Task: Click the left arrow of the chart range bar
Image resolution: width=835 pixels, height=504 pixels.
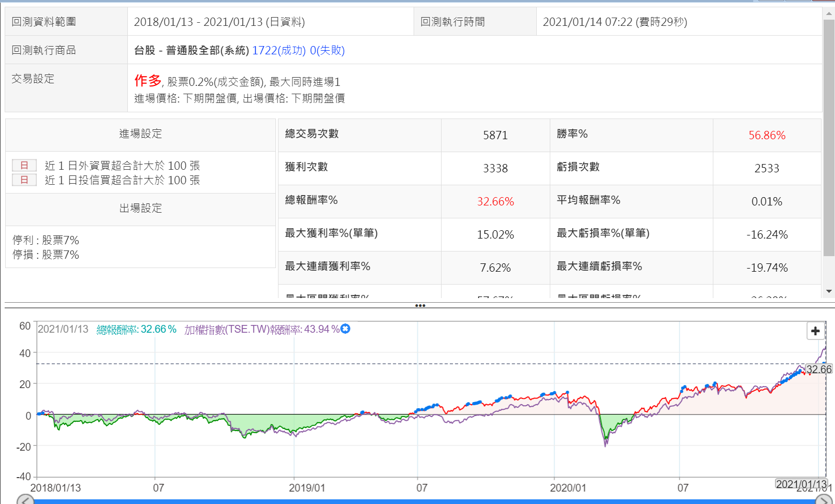Action: (25, 500)
